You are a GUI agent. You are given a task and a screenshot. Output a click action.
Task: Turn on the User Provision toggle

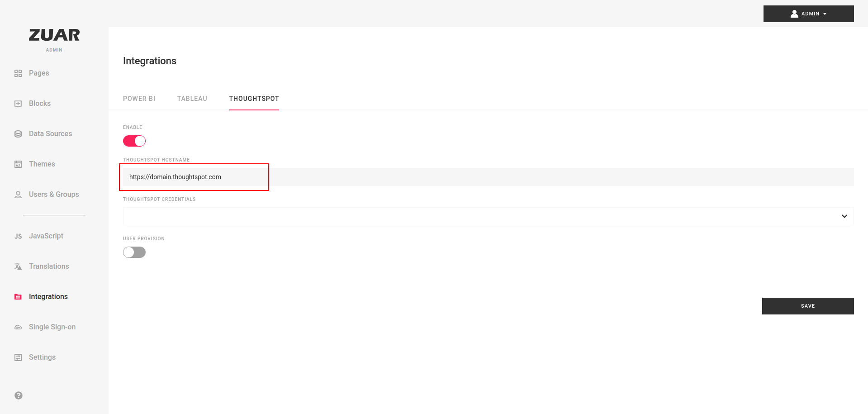134,252
